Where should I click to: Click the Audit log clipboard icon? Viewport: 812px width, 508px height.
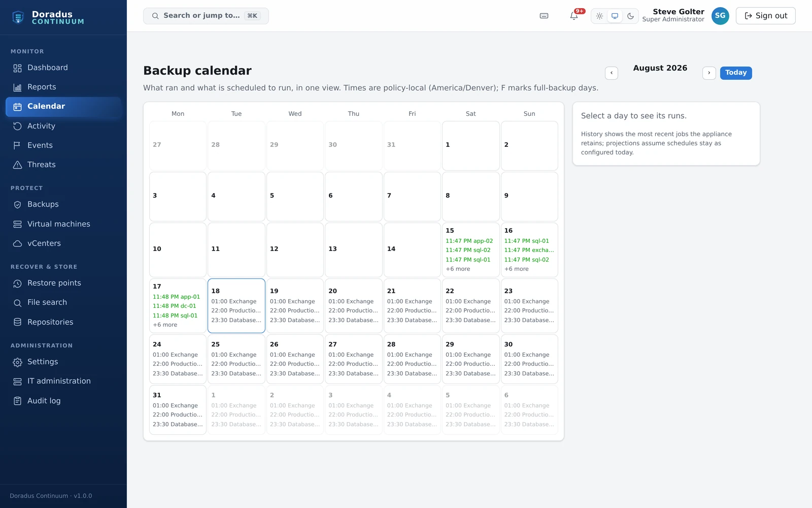point(17,401)
